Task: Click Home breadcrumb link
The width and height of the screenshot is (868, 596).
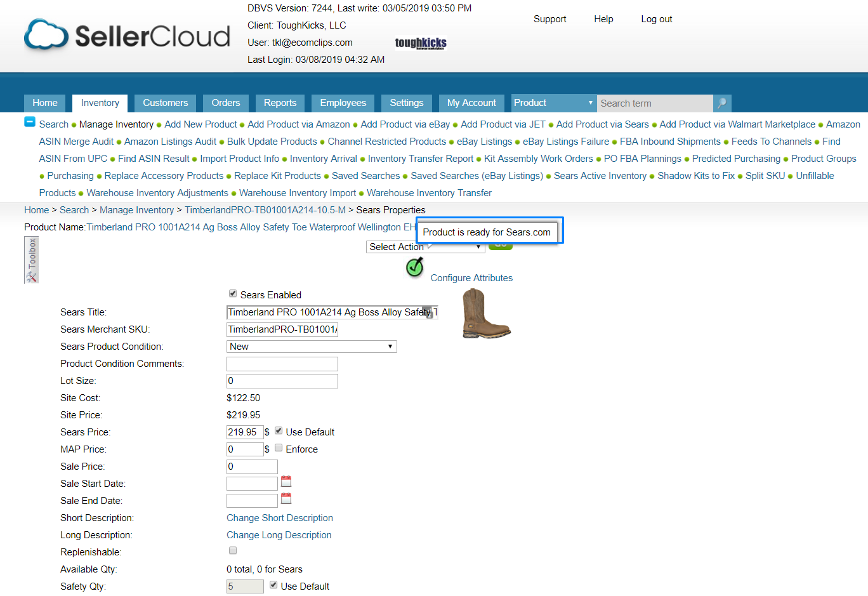Action: pyautogui.click(x=37, y=210)
